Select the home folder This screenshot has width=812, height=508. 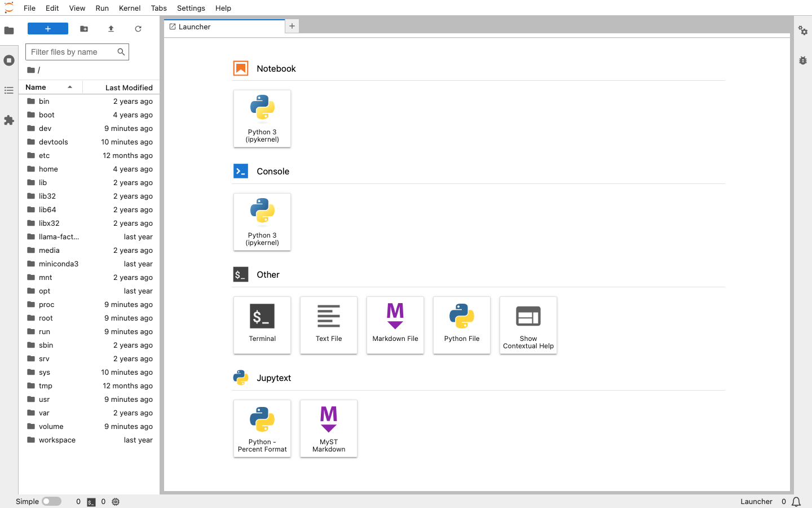pos(89,169)
